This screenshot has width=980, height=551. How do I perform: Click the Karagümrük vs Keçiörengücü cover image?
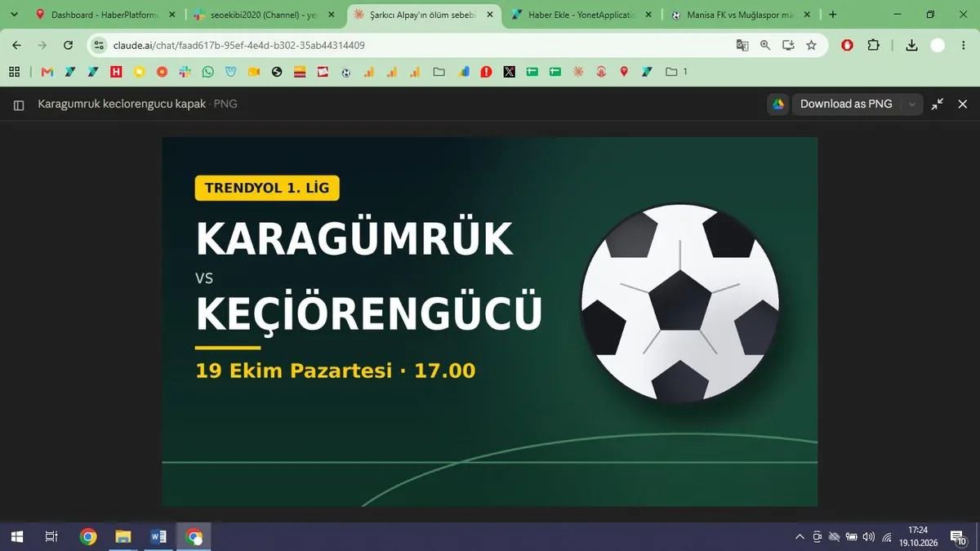point(489,322)
